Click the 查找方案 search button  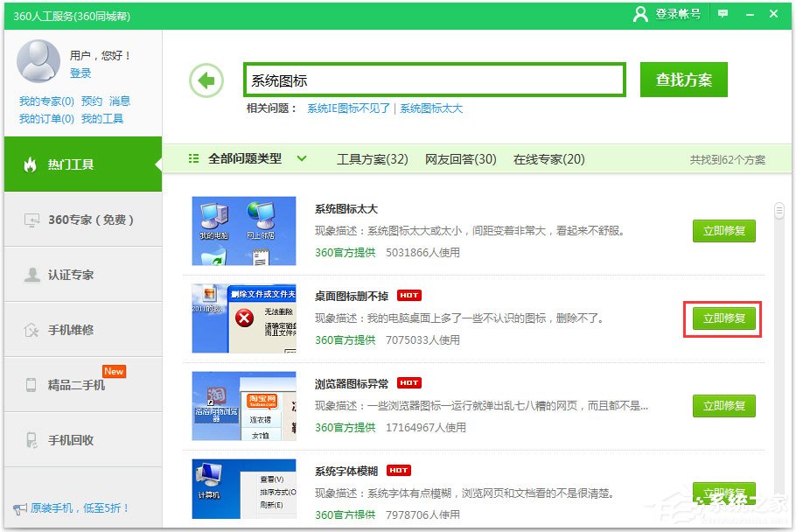click(x=683, y=79)
